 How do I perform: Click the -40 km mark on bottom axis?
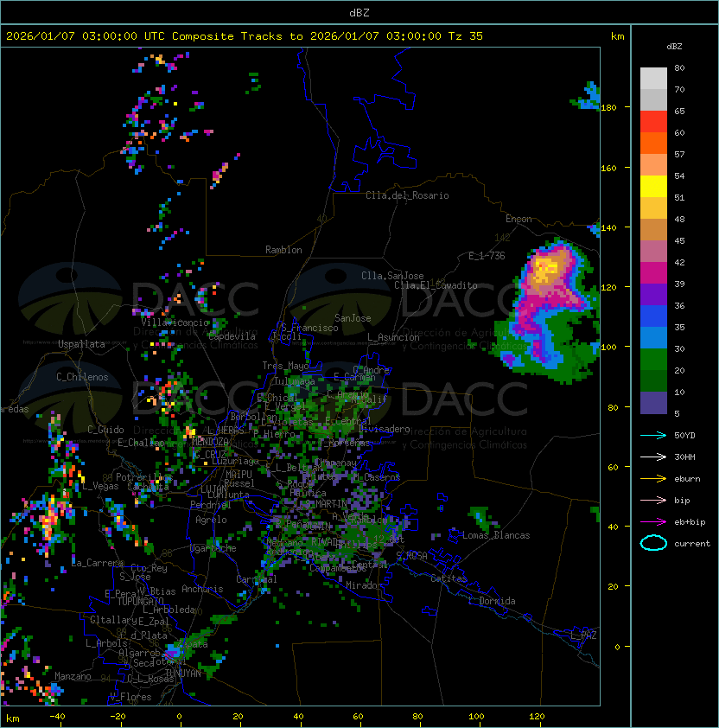pos(57,717)
